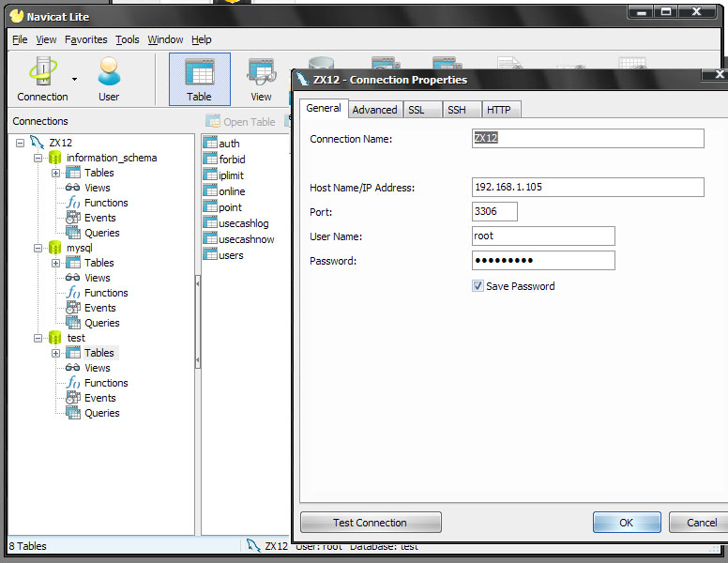Open the File menu
This screenshot has height=563, width=728.
(20, 40)
